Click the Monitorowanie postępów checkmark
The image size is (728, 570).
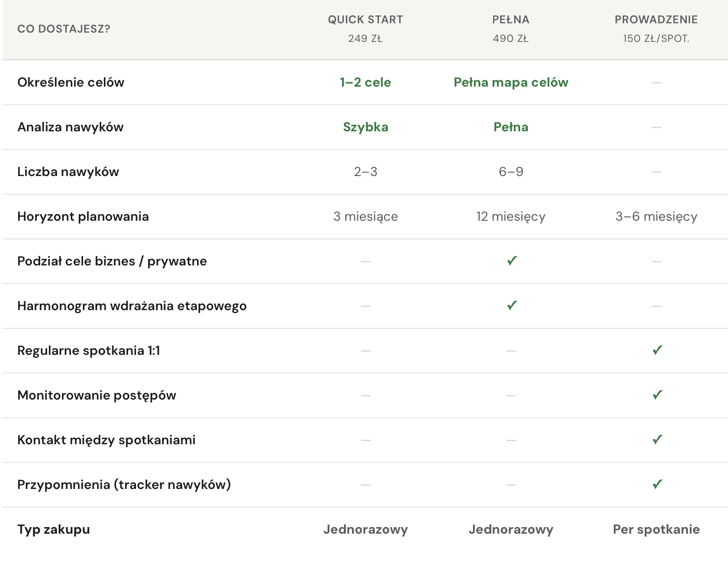[657, 395]
